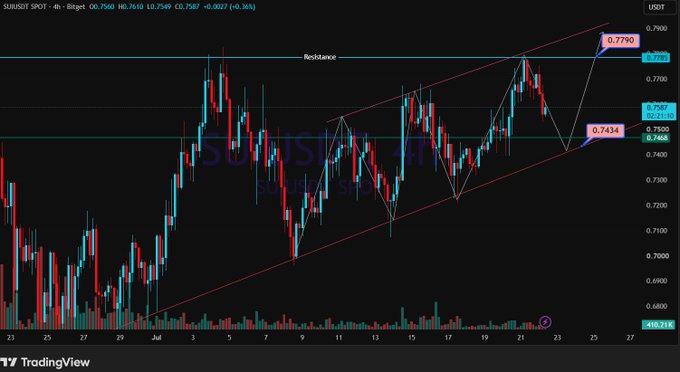Click the high value H0.7610
The image size is (680, 372).
[x=130, y=7]
